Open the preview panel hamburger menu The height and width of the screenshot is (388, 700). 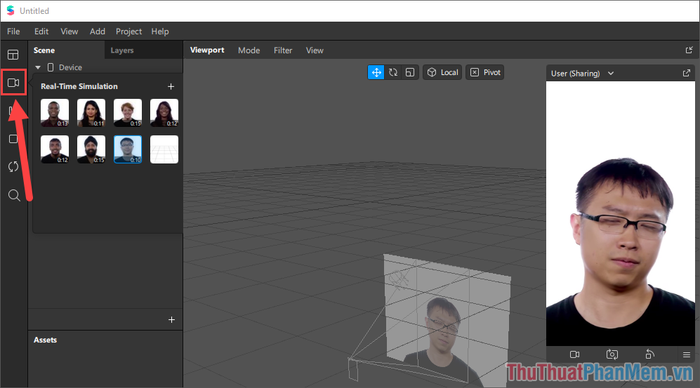(x=687, y=355)
